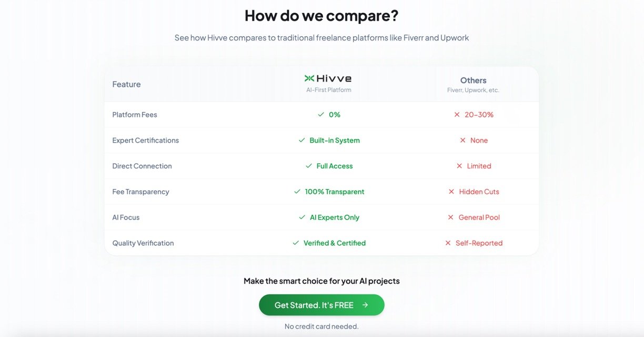Screen dimensions: 644x337
Task: Click the green checkmark beside 0%
Action: [x=321, y=115]
